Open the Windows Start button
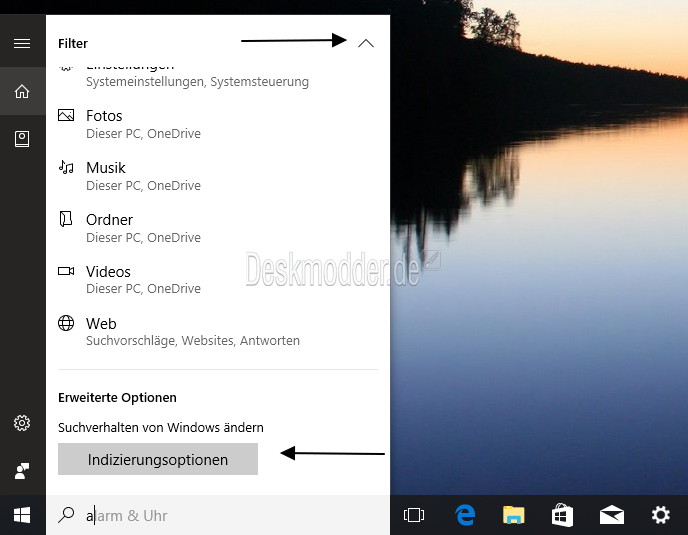The width and height of the screenshot is (688, 535). 22,515
